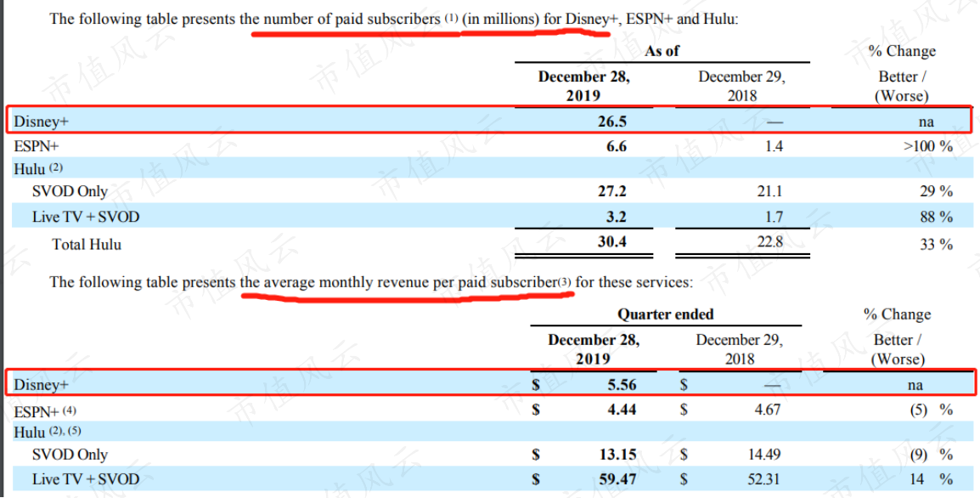This screenshot has width=980, height=498.
Task: Click ESPN+ footnote (4) marker
Action: [70, 410]
